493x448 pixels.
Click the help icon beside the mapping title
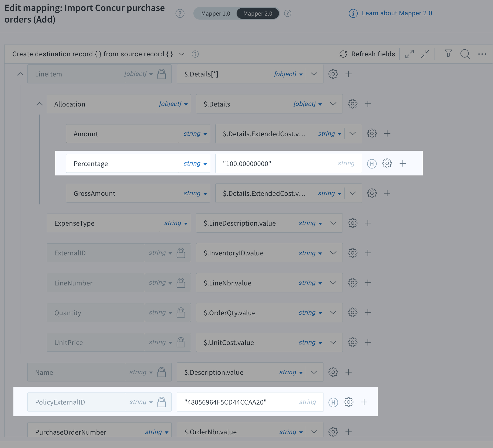pyautogui.click(x=180, y=13)
